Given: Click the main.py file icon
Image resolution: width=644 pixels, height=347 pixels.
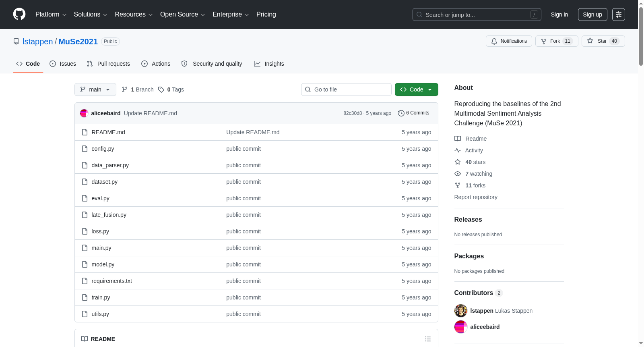Looking at the screenshot, I should (85, 248).
